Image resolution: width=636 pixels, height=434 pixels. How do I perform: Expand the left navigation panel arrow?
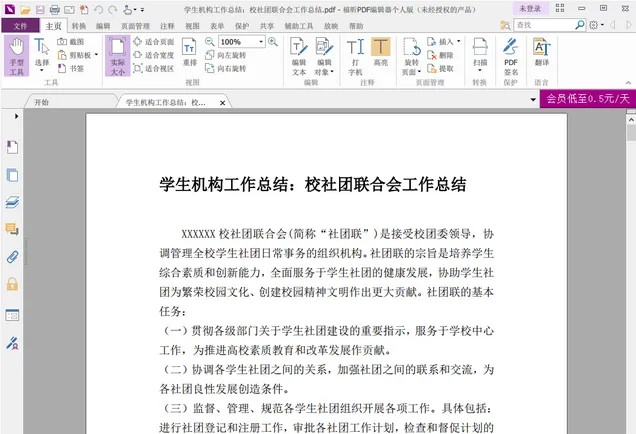[x=16, y=116]
